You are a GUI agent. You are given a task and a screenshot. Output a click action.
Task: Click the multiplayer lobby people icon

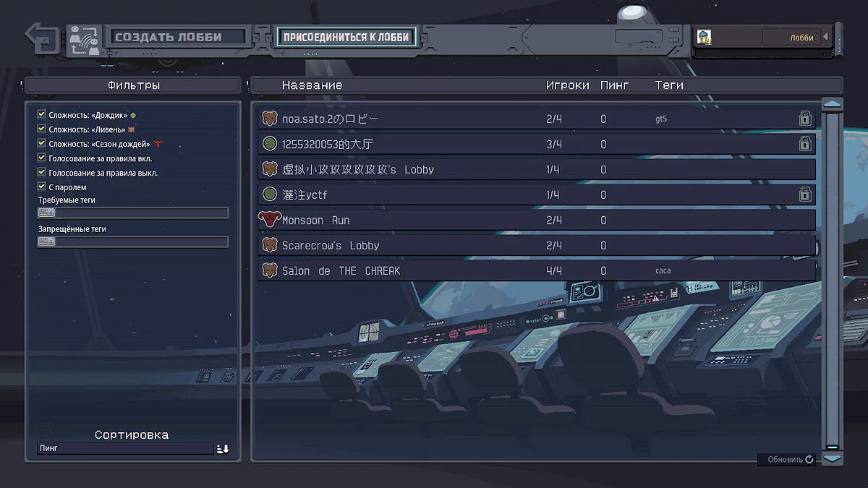click(85, 40)
